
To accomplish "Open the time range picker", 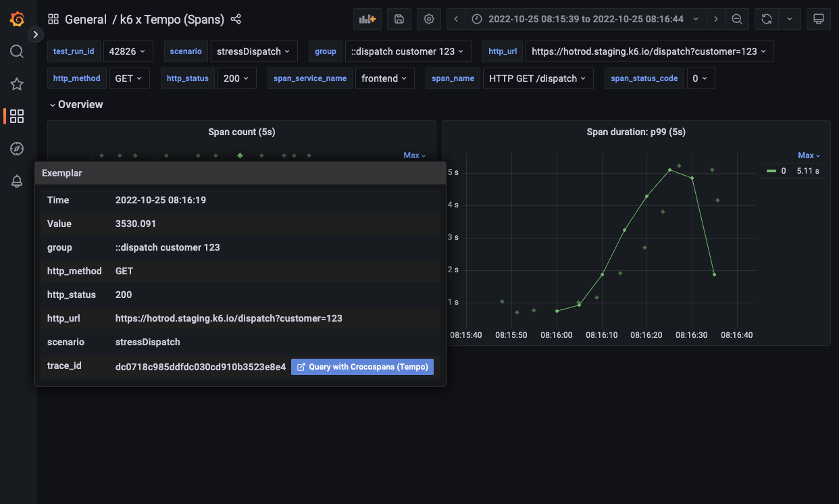I will [x=586, y=19].
